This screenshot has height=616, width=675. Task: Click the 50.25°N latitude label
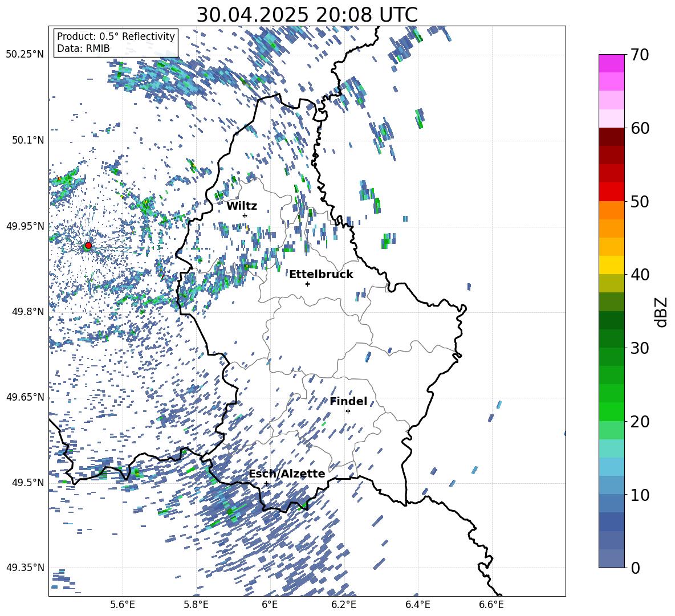point(25,55)
